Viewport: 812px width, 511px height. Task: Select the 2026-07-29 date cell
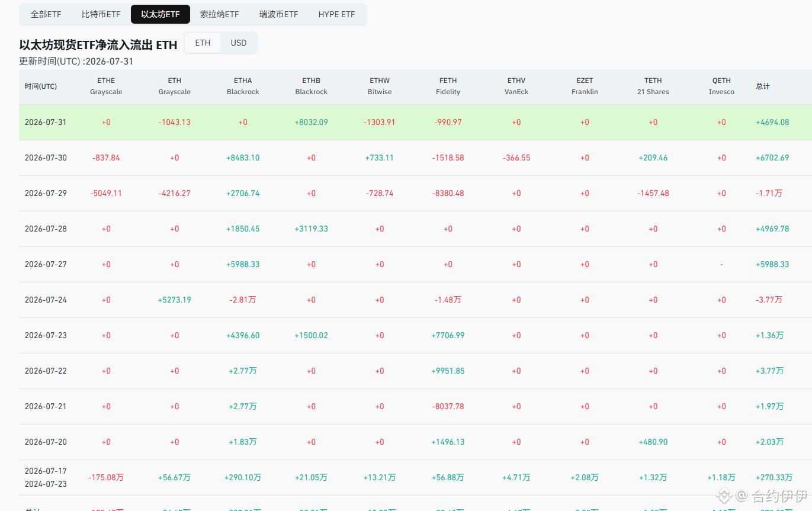pyautogui.click(x=46, y=194)
